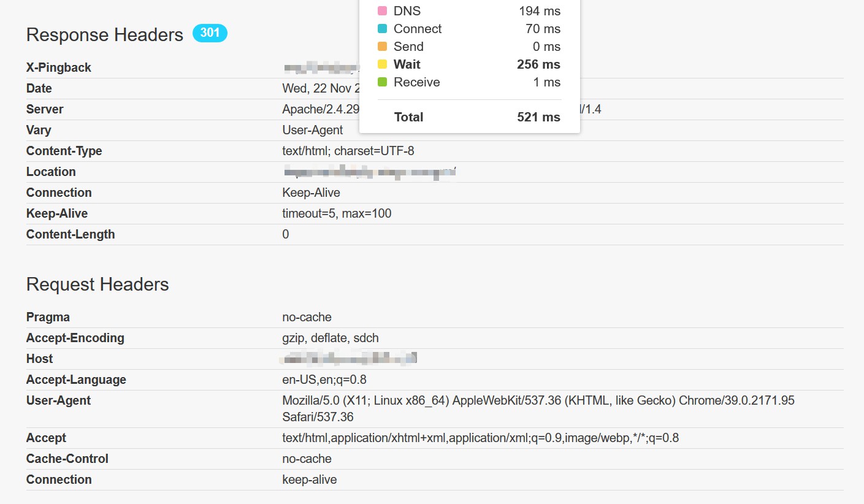Click the '256 ms' Wait timing
Screen dimensions: 864x504
click(539, 64)
